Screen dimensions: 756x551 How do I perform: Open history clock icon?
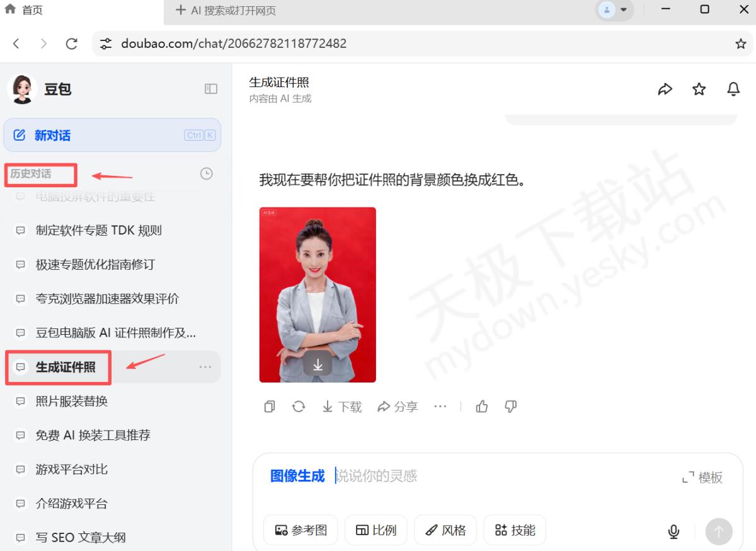coord(206,173)
